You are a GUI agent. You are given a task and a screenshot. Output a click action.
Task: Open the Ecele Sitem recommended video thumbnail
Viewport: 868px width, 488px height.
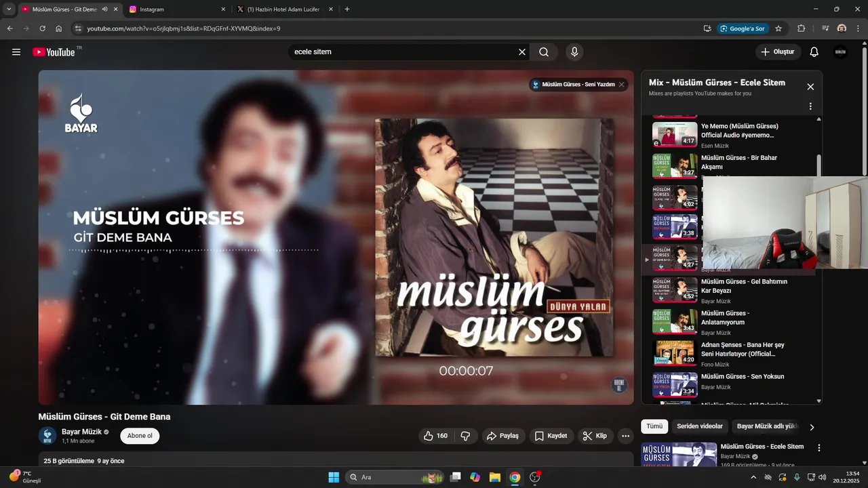pyautogui.click(x=679, y=454)
